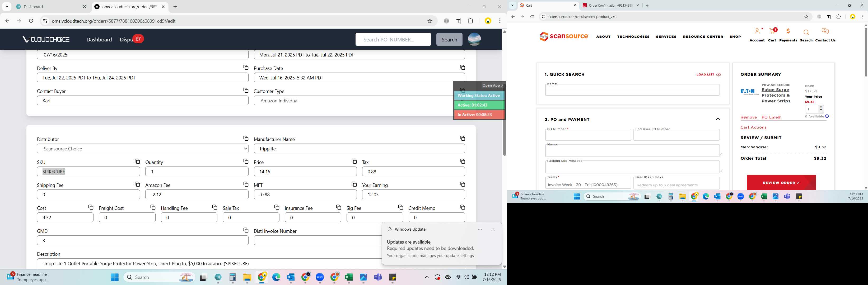
Task: Copy the Deliver By date value
Action: coord(246,68)
